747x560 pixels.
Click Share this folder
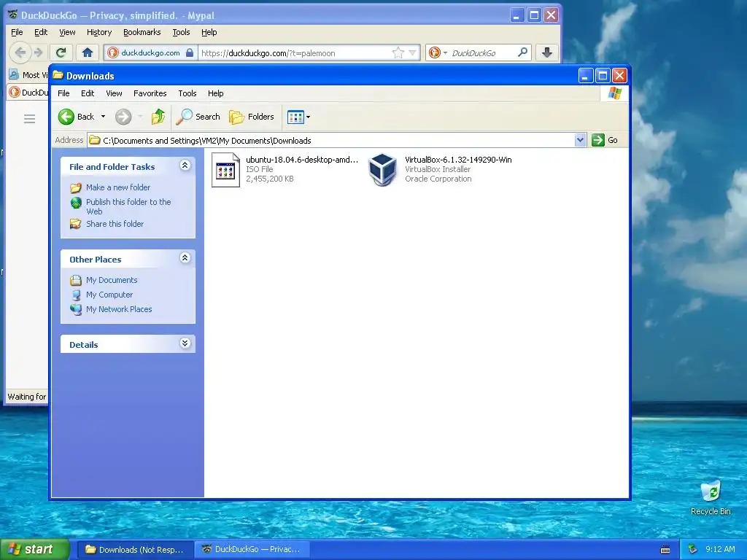(115, 224)
